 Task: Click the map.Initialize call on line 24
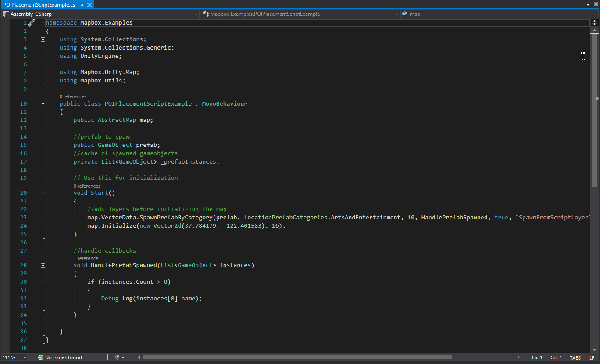(112, 226)
